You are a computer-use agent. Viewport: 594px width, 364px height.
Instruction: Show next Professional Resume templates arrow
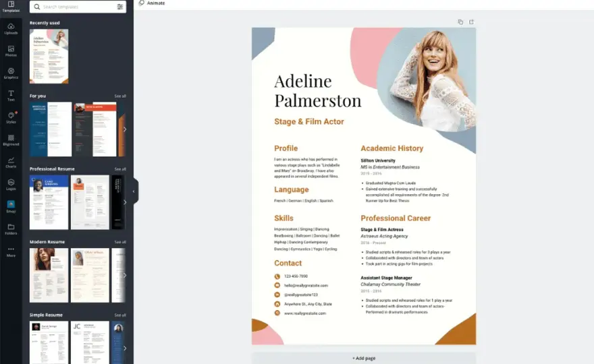(125, 202)
